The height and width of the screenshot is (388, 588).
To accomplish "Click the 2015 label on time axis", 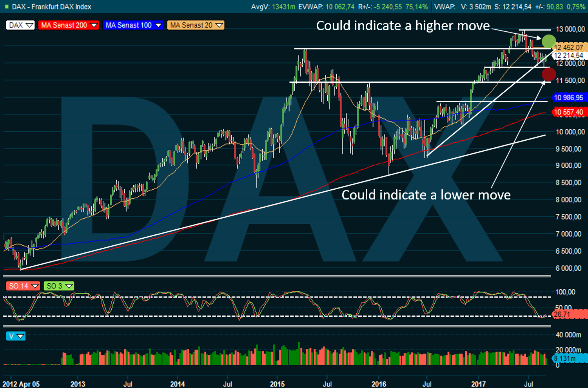I will point(277,384).
